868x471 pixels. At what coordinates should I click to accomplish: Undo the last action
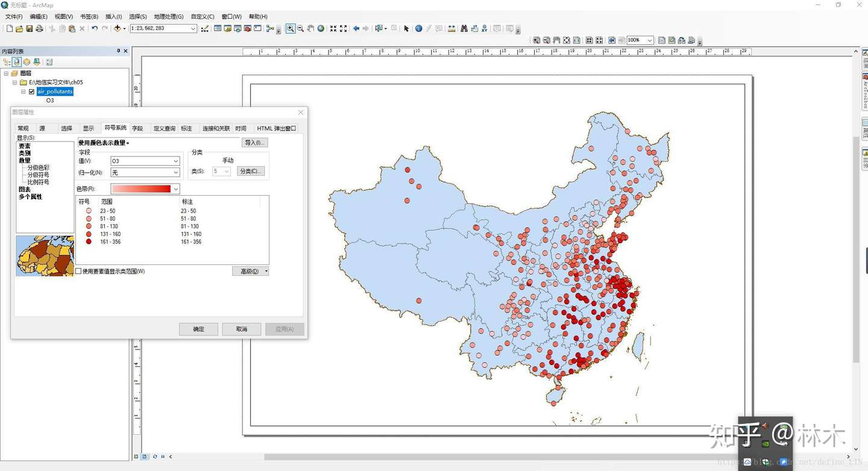click(x=95, y=28)
